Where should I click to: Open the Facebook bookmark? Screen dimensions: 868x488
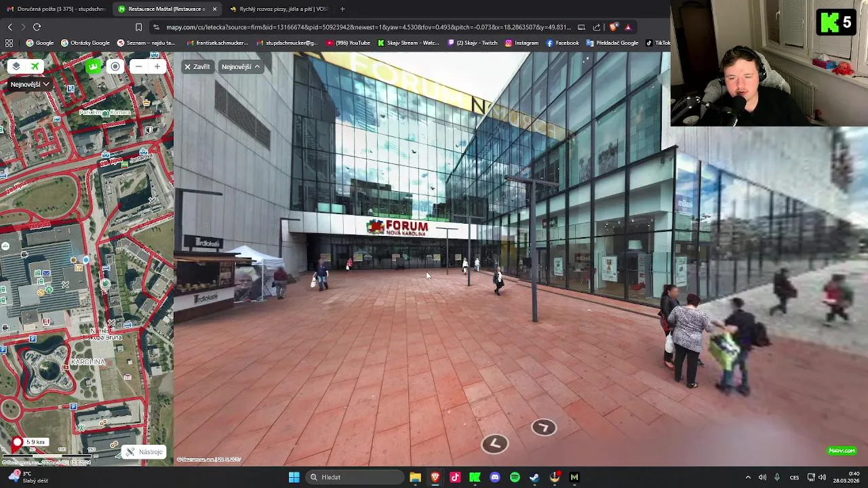pyautogui.click(x=563, y=43)
